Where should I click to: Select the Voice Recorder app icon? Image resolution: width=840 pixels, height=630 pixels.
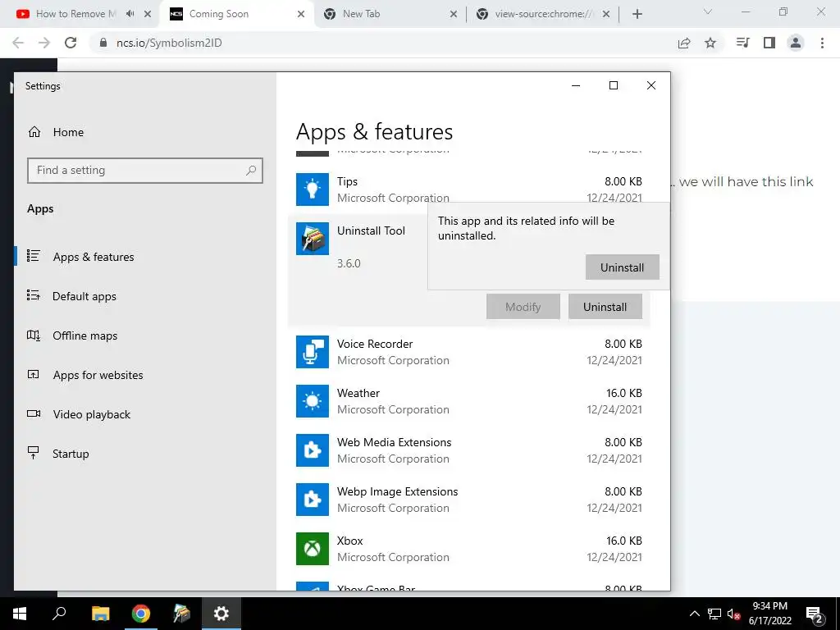(313, 352)
